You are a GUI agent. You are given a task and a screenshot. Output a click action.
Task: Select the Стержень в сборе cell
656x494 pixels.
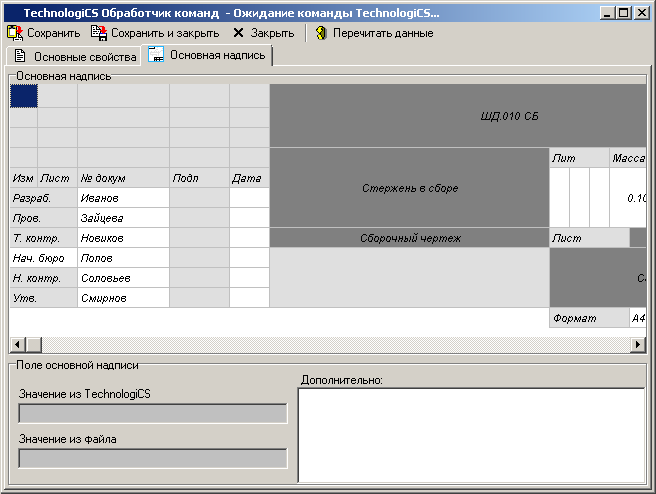[410, 187]
